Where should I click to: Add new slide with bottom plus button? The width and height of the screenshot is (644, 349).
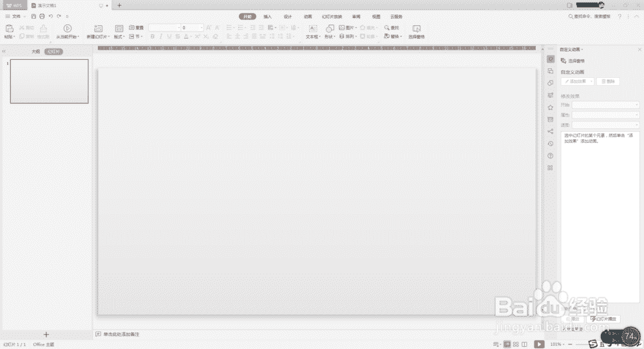[x=46, y=335]
